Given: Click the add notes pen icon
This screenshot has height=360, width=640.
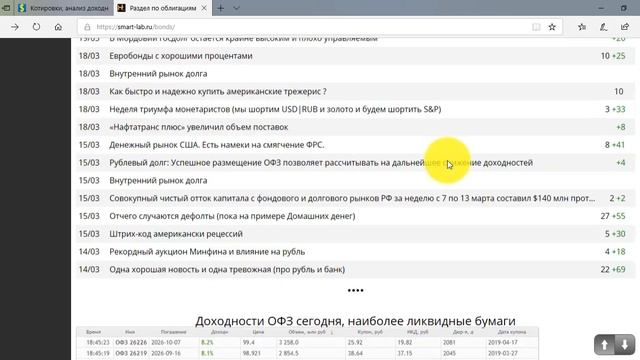Looking at the screenshot, I should click(x=603, y=27).
